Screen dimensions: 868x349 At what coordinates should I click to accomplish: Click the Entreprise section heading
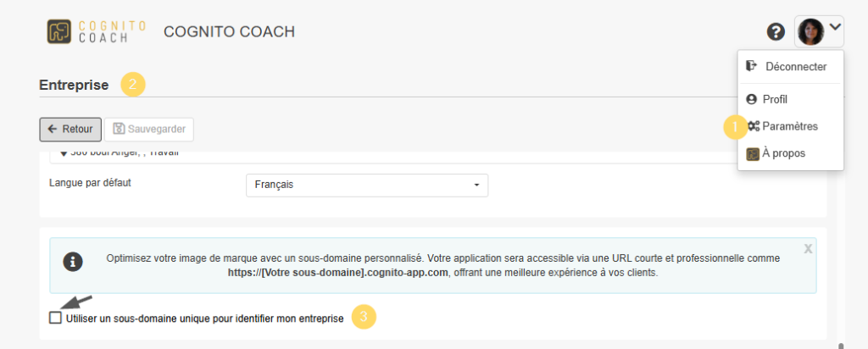74,85
